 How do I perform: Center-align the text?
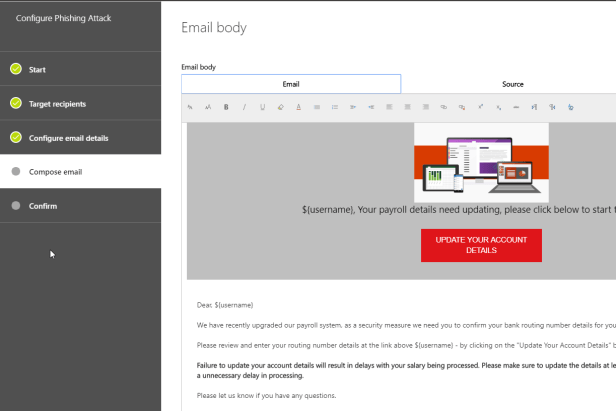(x=407, y=107)
